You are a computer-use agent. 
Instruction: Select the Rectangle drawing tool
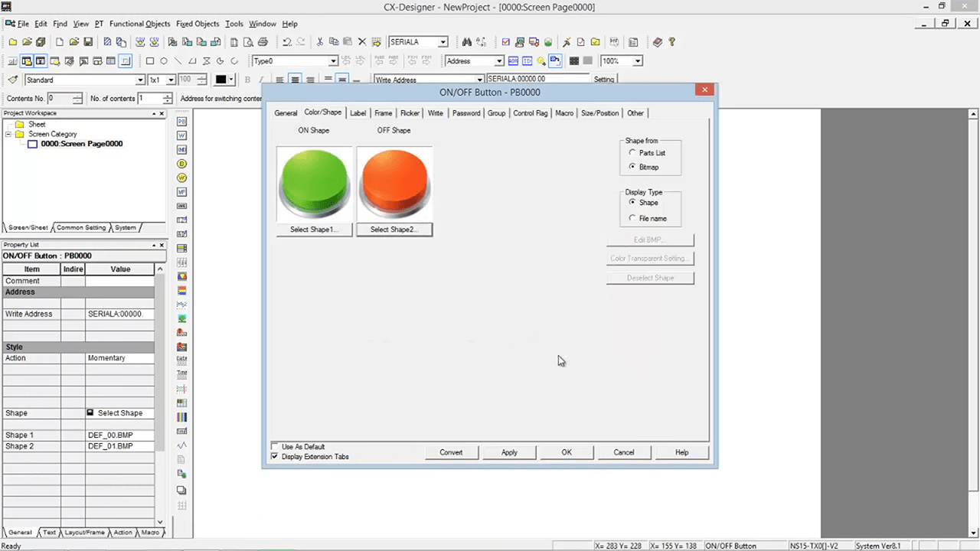point(150,61)
